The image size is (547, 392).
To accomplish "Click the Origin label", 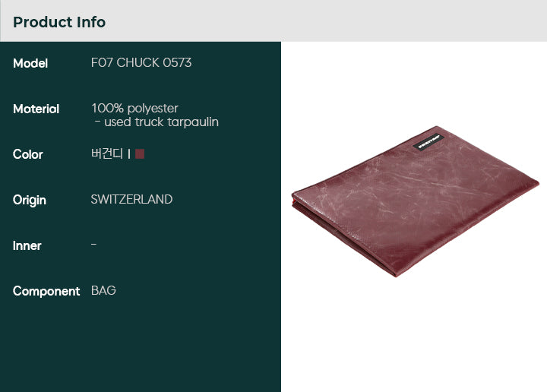I will (30, 201).
